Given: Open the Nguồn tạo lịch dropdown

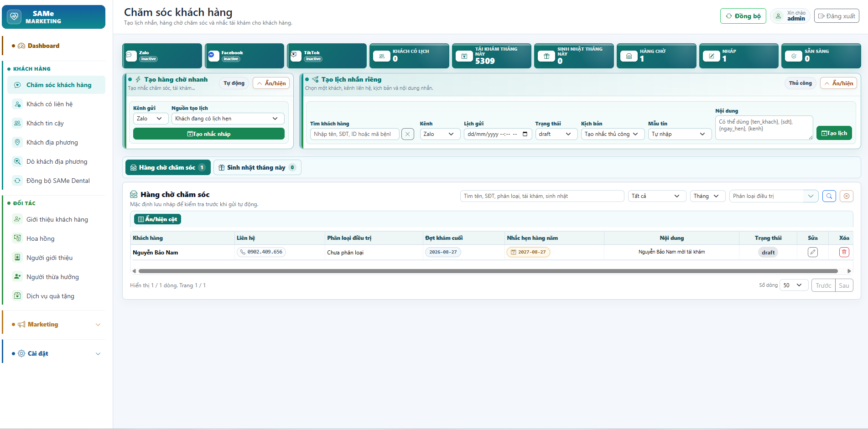Looking at the screenshot, I should coord(228,119).
